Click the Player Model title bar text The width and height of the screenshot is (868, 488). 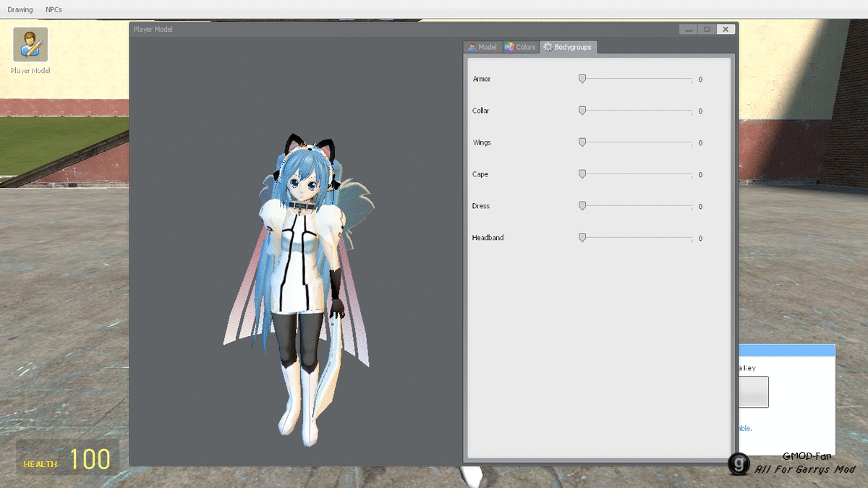click(153, 29)
